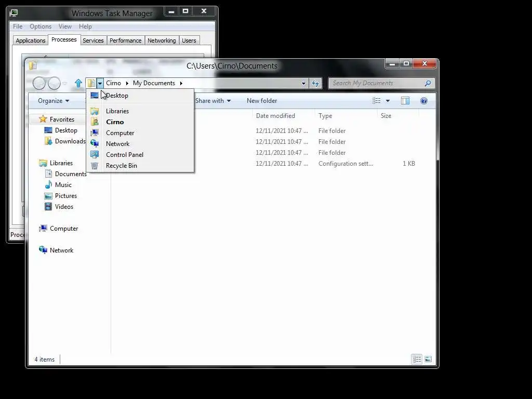Image resolution: width=532 pixels, height=399 pixels.
Task: Sort by Date modified column header
Action: point(284,116)
